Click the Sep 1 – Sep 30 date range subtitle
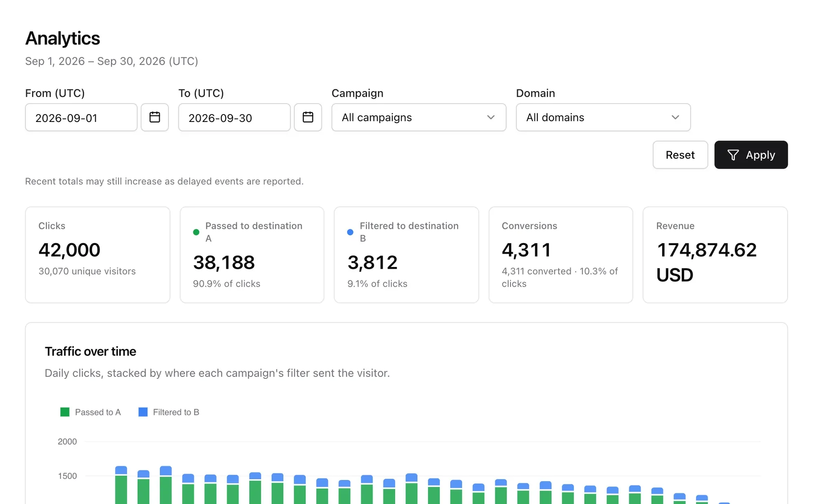Image resolution: width=813 pixels, height=504 pixels. click(x=112, y=61)
